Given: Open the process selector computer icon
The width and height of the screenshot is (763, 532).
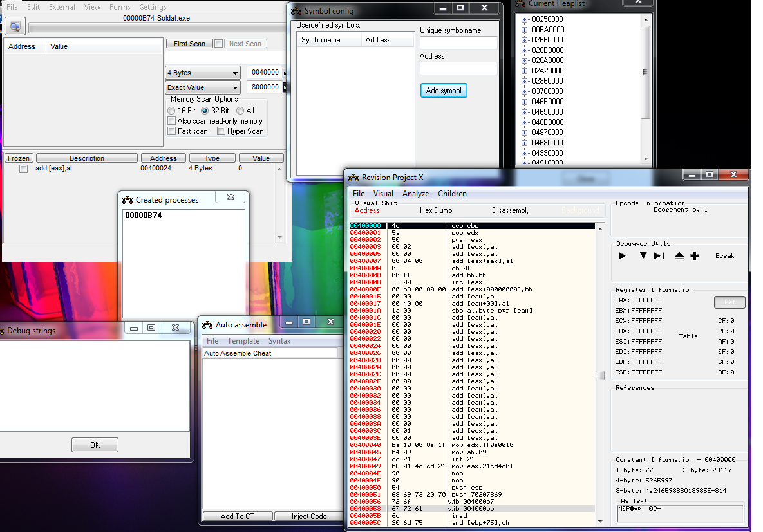Looking at the screenshot, I should [15, 26].
